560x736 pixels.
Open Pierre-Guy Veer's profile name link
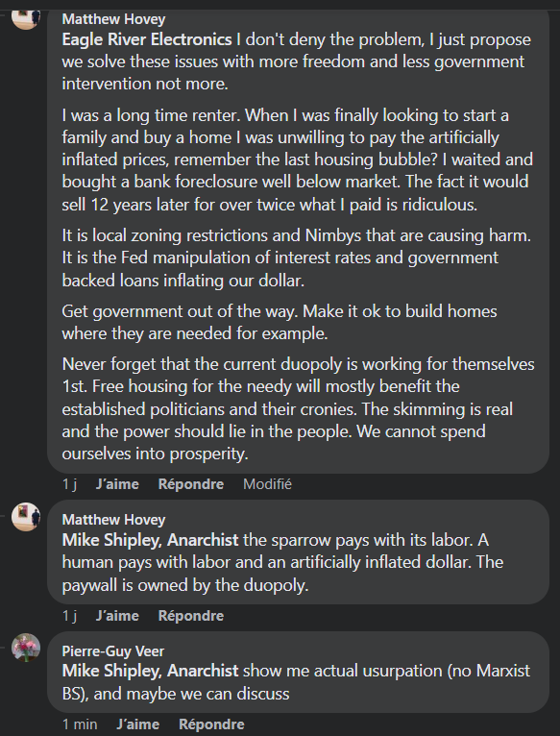(x=113, y=651)
